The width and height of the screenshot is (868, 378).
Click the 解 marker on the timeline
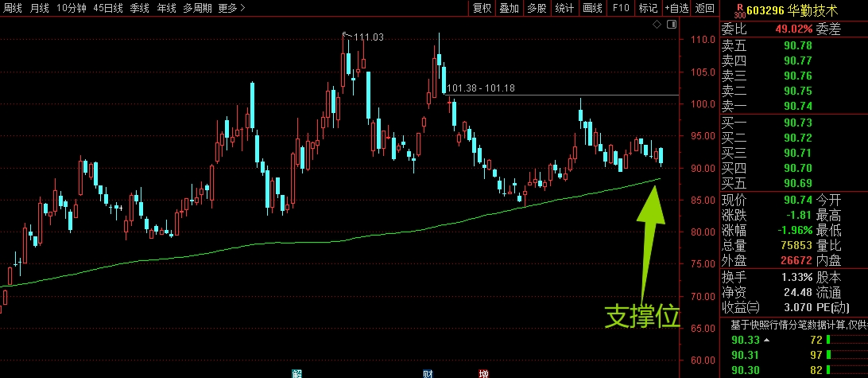pos(296,373)
